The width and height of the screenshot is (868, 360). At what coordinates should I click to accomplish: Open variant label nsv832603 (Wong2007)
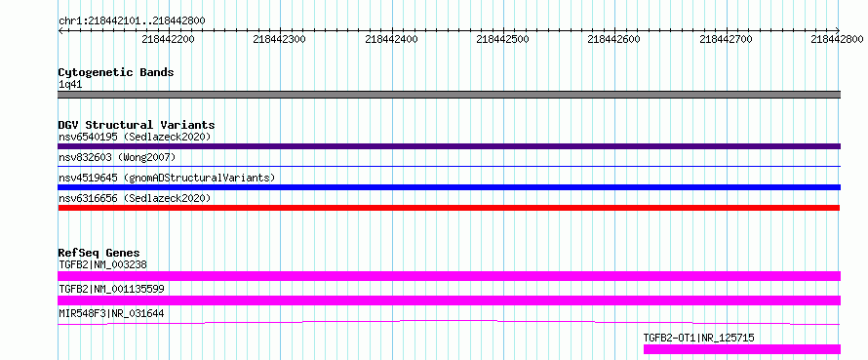point(117,157)
